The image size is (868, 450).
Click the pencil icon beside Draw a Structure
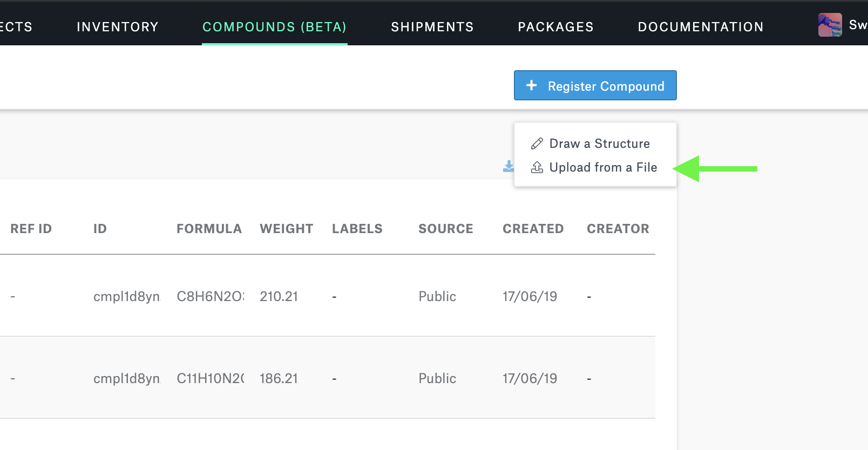click(537, 144)
